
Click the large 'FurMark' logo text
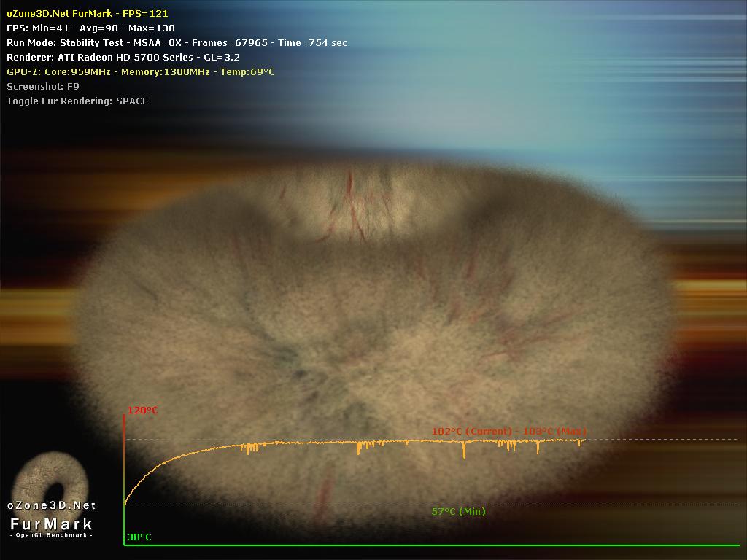[x=52, y=524]
